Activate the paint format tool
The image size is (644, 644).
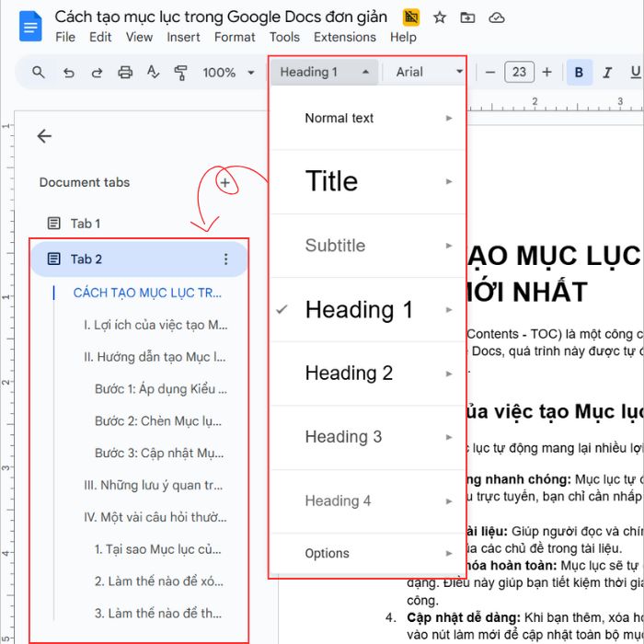180,73
